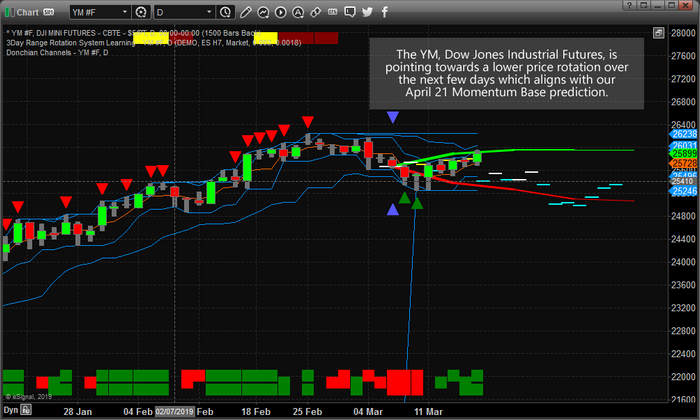Click the YM #F, DJI MINI FUTURES title line
Image resolution: width=700 pixels, height=420 pixels.
(134, 33)
